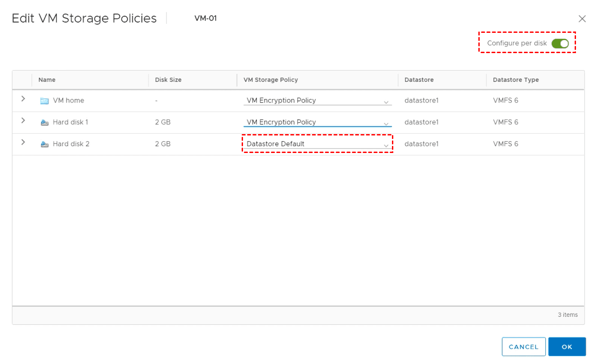
Task: Expand the Hard disk 2 row
Action: [x=23, y=142]
